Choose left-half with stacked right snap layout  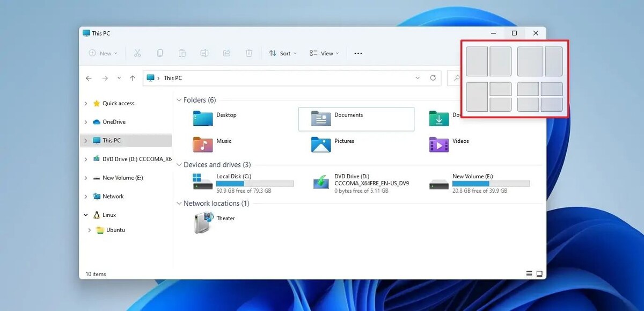(489, 97)
